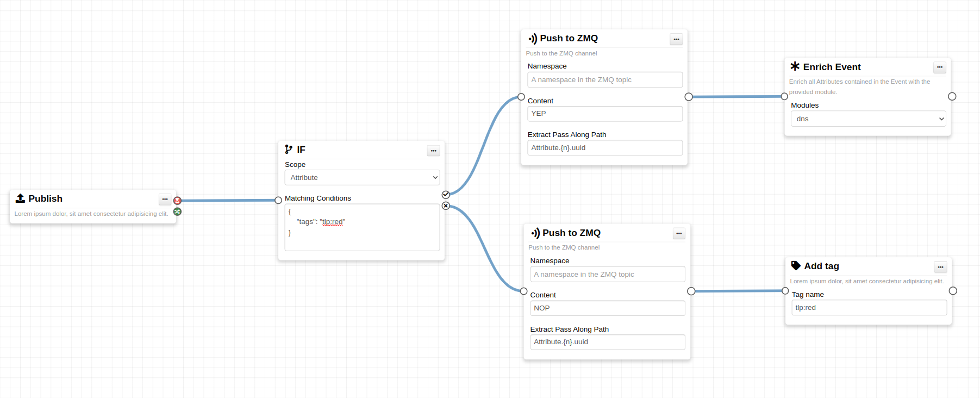The image size is (980, 398).
Task: Click the green shuffle connector on Publish
Action: coord(177,212)
